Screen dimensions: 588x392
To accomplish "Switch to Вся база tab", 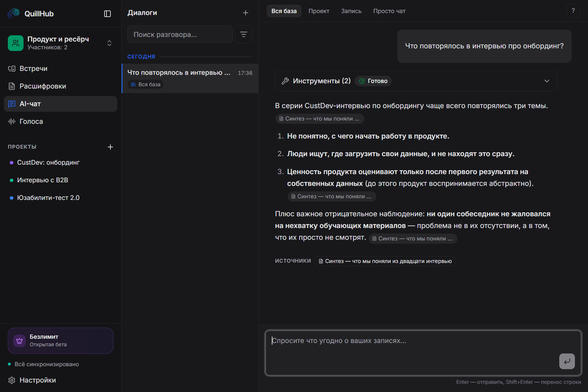I will tap(284, 11).
